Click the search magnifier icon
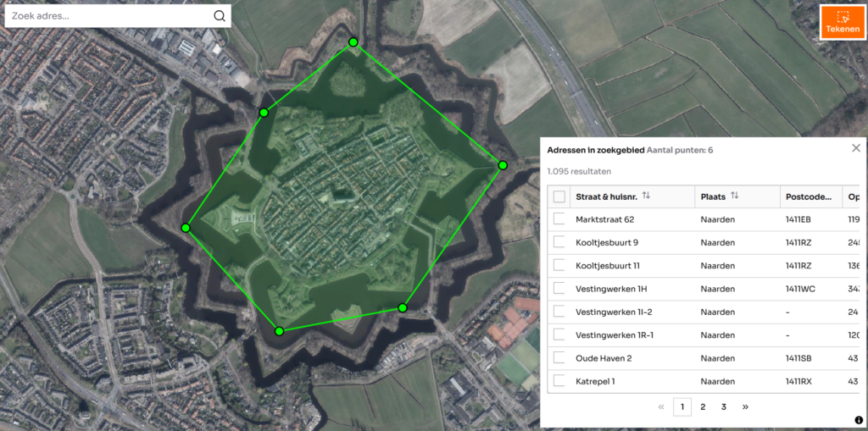The width and height of the screenshot is (868, 431). [220, 16]
